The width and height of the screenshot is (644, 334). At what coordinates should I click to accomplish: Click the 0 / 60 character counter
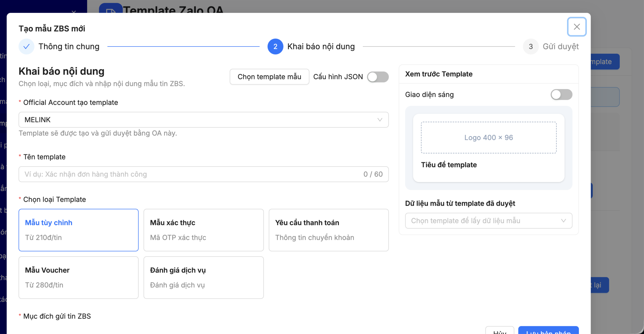[373, 174]
